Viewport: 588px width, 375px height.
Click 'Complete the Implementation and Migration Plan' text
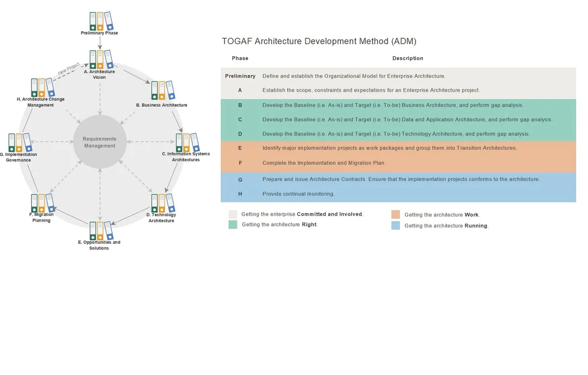324,163
